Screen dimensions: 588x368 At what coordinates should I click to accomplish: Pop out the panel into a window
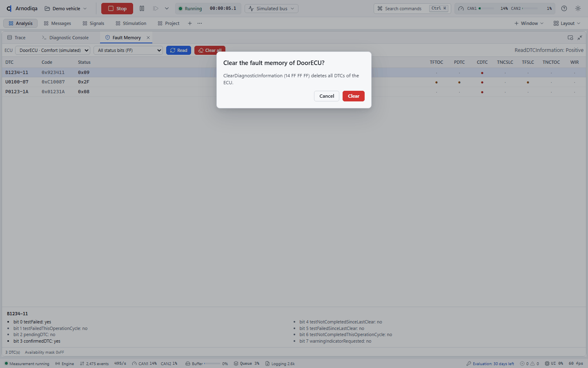coord(570,38)
